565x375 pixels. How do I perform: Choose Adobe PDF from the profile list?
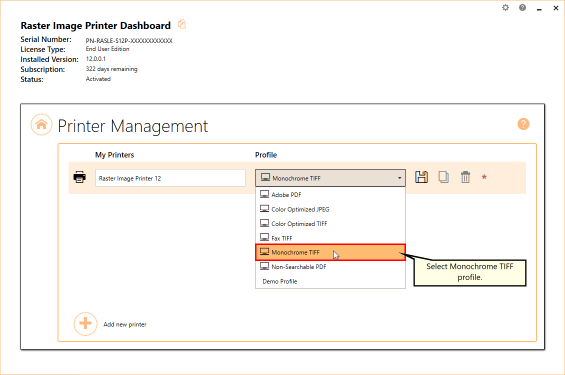[330, 195]
